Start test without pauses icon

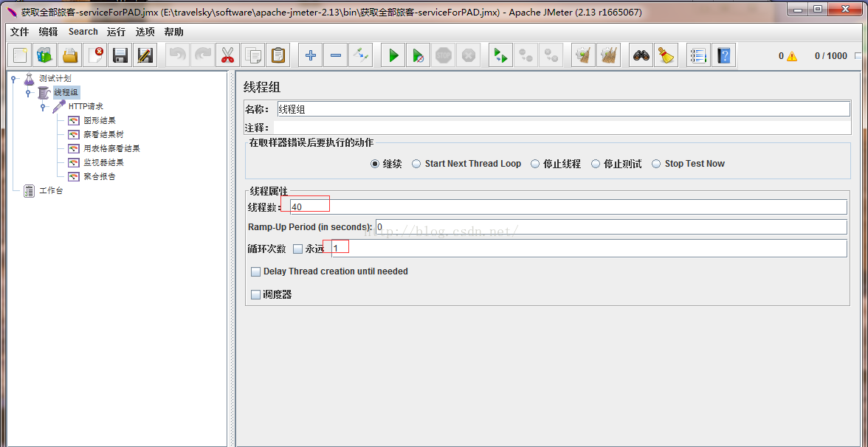(418, 55)
